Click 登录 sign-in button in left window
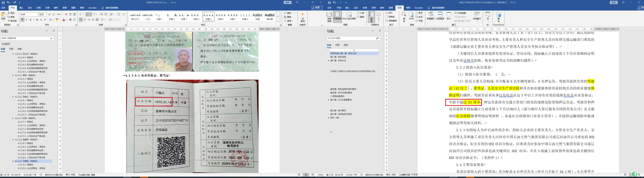The image size is (644, 178). point(288,3)
